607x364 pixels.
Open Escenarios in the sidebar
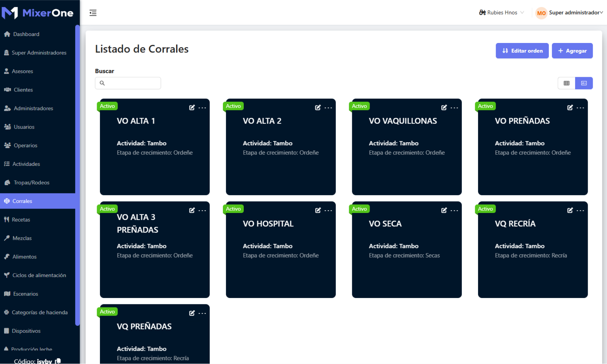tap(38, 294)
